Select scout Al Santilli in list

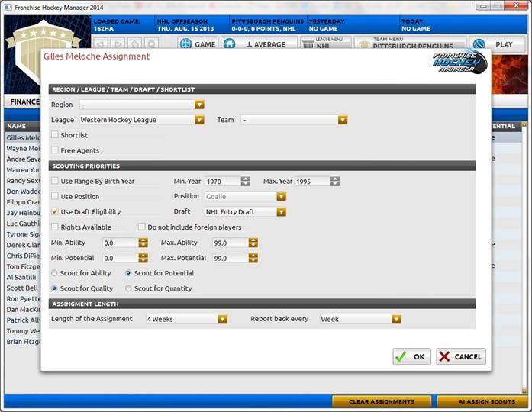pyautogui.click(x=21, y=277)
